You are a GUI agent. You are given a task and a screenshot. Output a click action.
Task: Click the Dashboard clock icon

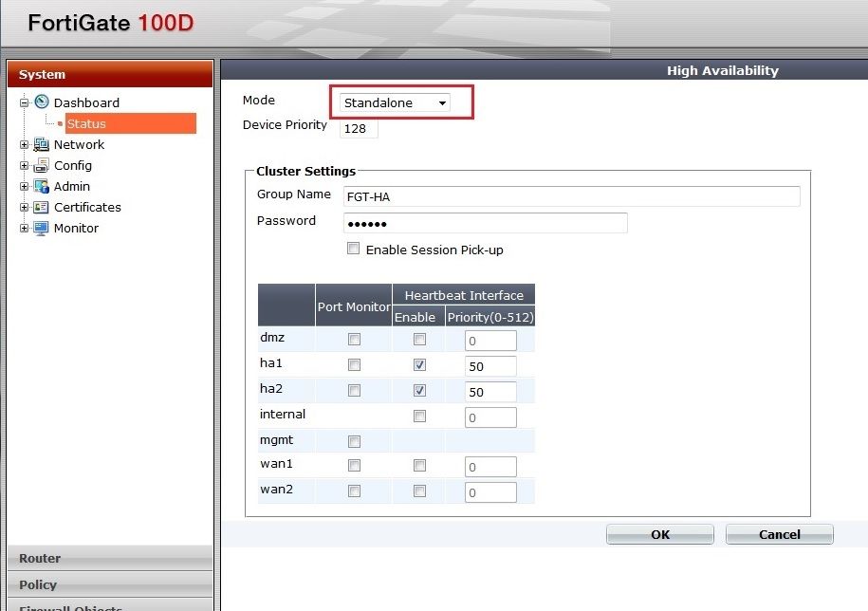click(42, 102)
